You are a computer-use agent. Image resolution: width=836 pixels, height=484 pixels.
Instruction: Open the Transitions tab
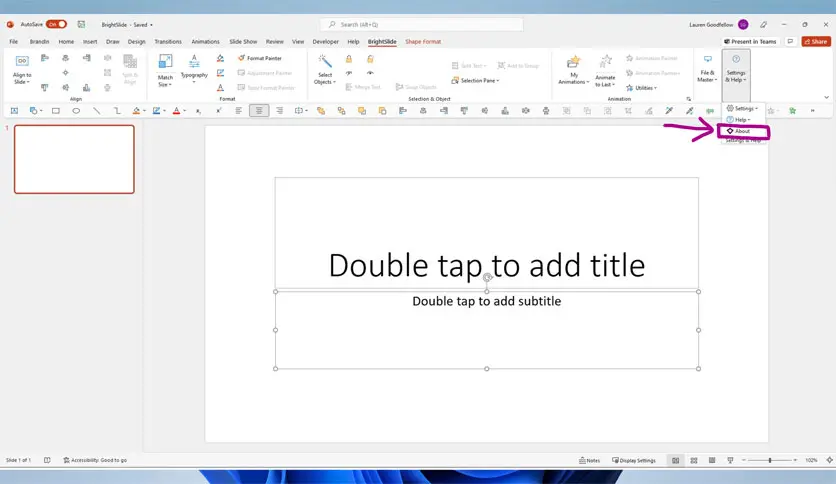coord(168,42)
